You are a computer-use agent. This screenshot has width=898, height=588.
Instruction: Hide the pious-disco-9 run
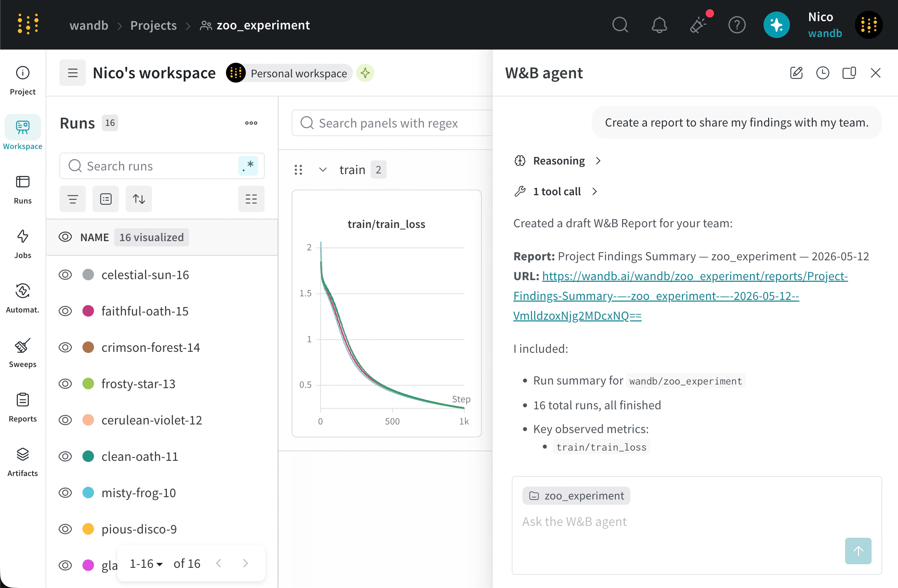tap(65, 529)
